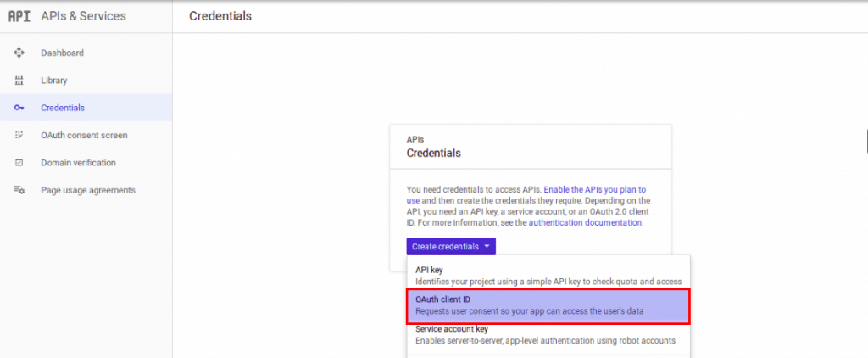Select Credentials in the sidebar
The width and height of the screenshot is (868, 358).
click(x=86, y=108)
